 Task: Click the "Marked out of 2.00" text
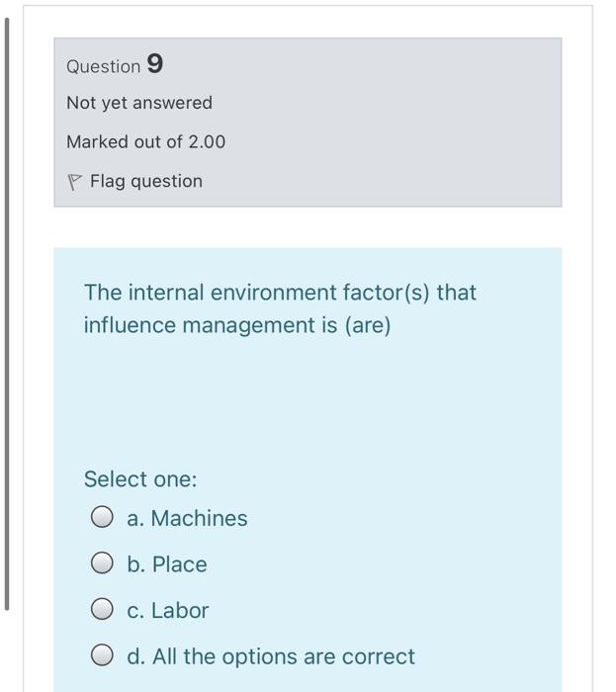(x=145, y=141)
